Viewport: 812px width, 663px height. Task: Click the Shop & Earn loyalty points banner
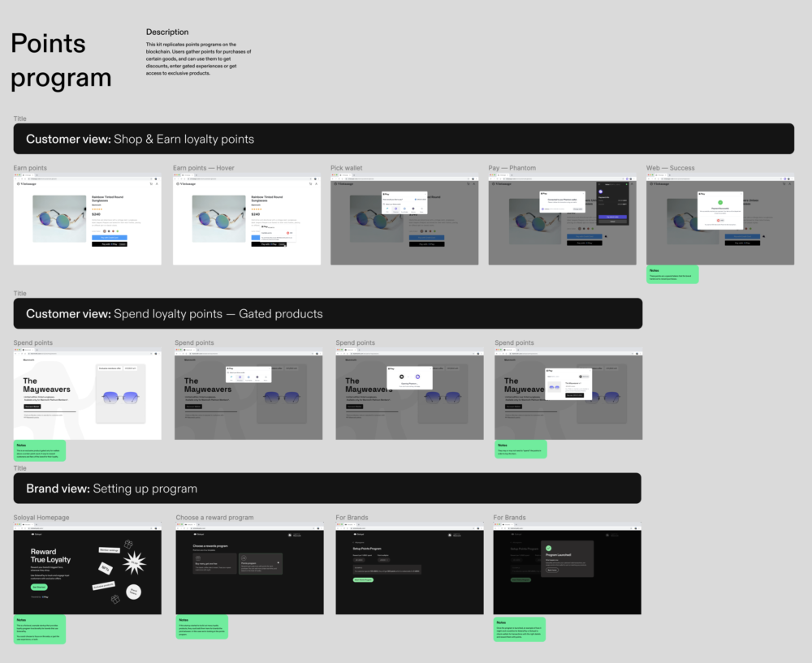[404, 139]
